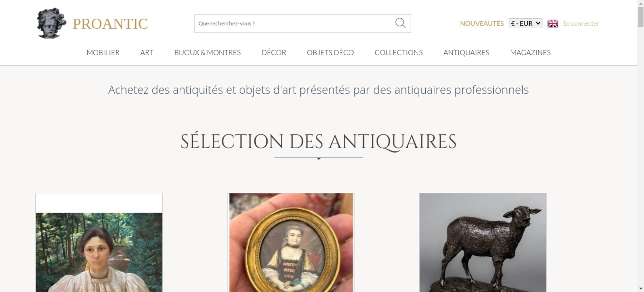Click the search magnifier icon
644x292 pixels.
(x=400, y=23)
